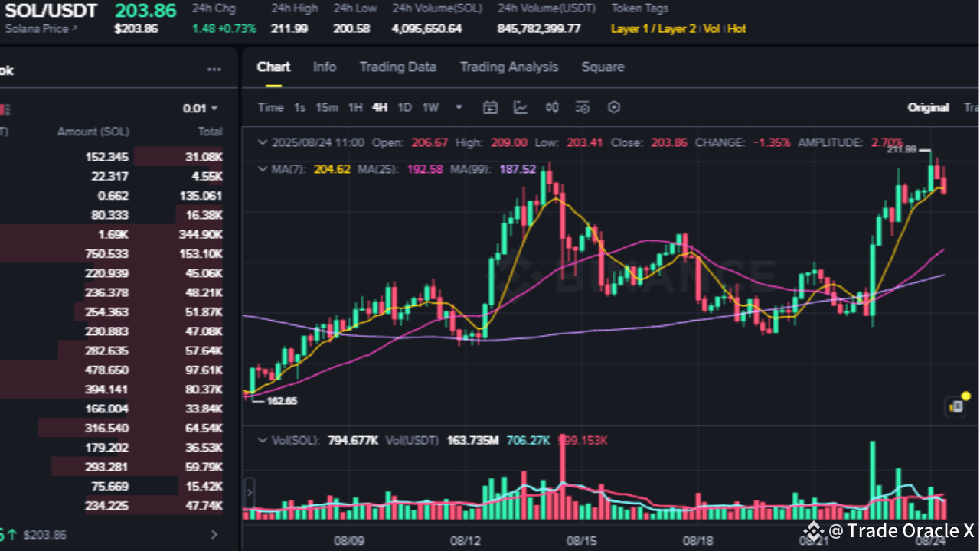Open the date range calendar icon
Screen dimensions: 980x551
pos(490,107)
